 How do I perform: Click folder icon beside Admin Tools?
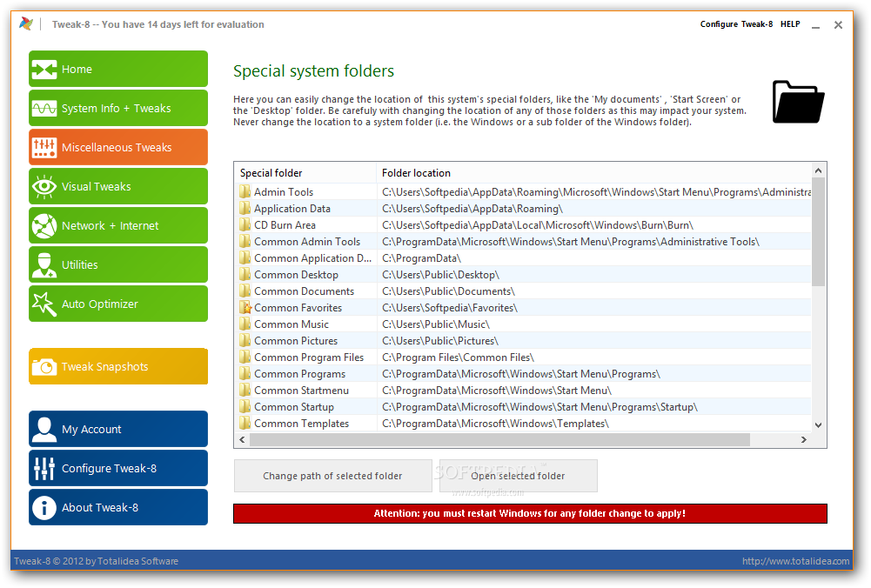coord(245,192)
